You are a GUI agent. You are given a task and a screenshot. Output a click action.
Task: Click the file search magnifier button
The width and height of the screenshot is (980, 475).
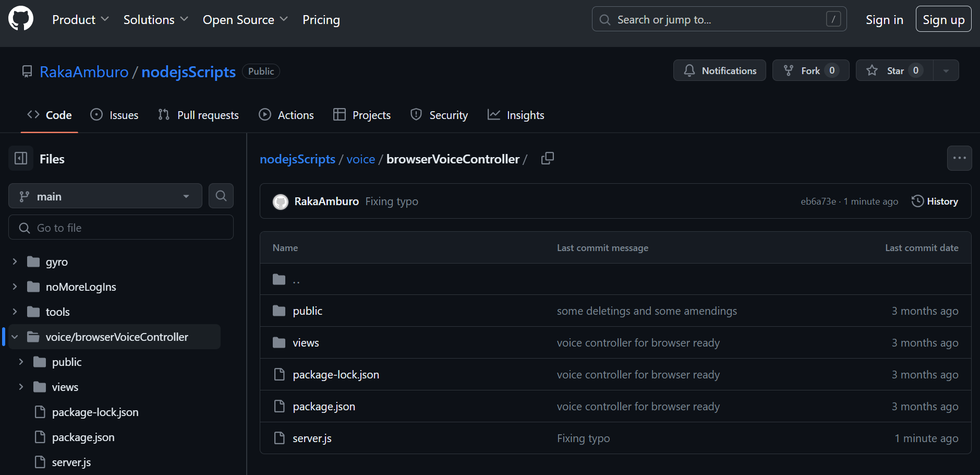coord(221,196)
